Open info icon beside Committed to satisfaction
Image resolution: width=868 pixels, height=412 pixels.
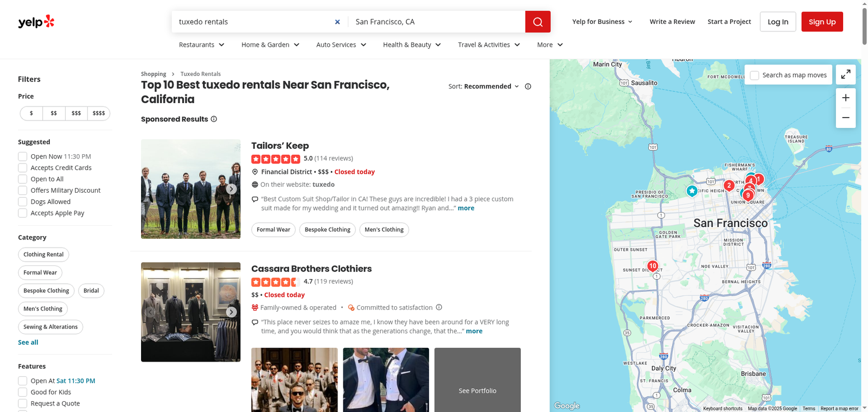point(439,307)
